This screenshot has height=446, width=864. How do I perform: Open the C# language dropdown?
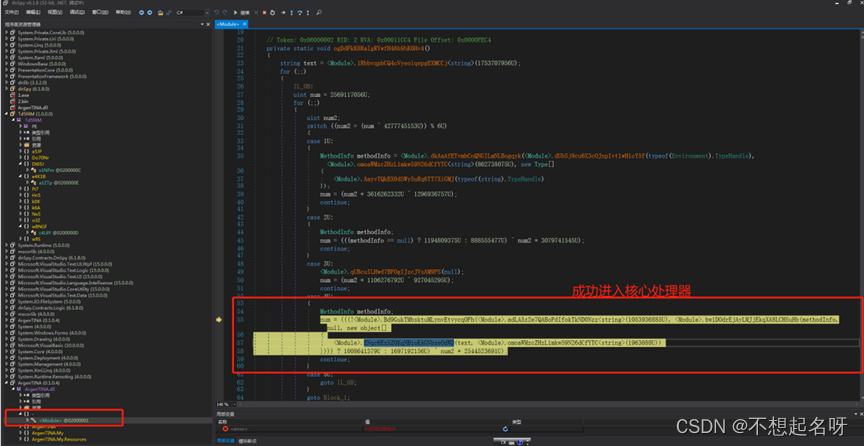pyautogui.click(x=192, y=12)
